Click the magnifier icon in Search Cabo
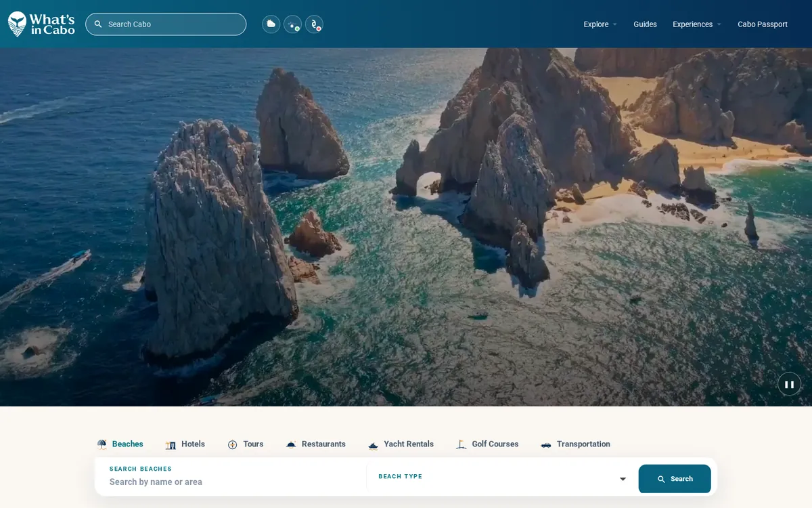Screen dimensions: 812x508 point(98,24)
